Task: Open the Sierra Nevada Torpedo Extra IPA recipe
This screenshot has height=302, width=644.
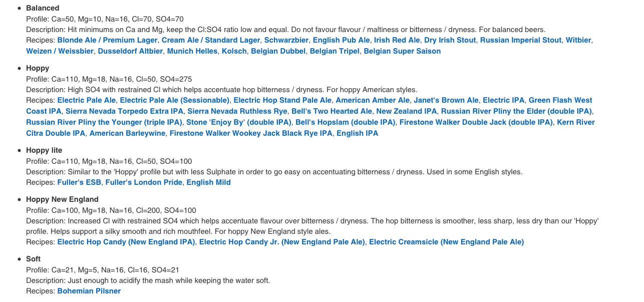Action: tap(125, 111)
